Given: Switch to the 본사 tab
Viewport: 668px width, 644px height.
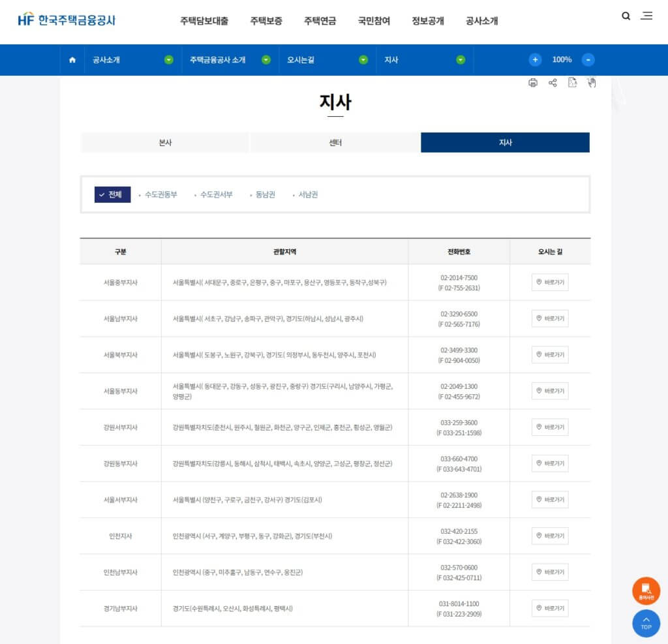Looking at the screenshot, I should pos(164,142).
